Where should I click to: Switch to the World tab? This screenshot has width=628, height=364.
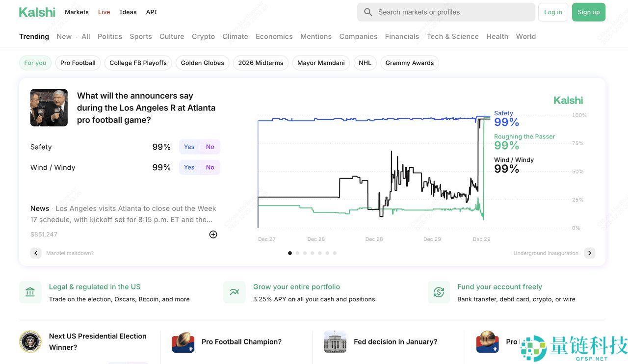point(526,36)
